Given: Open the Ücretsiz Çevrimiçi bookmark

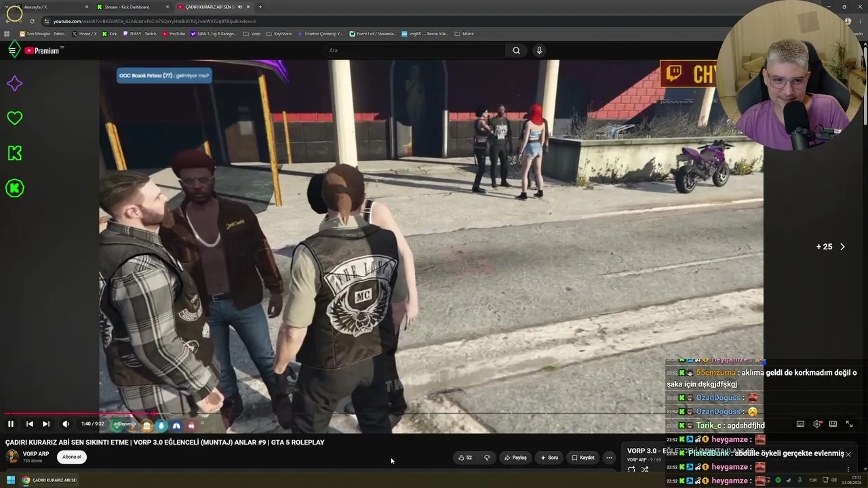Looking at the screenshot, I should click(320, 34).
